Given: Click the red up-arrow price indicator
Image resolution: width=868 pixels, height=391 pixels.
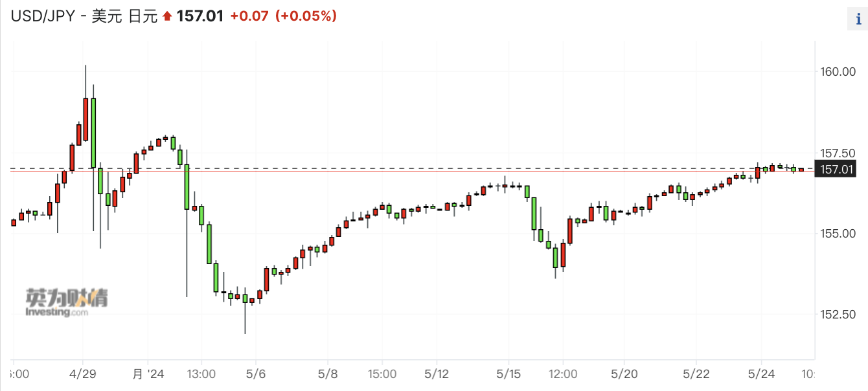Looking at the screenshot, I should click(x=167, y=17).
